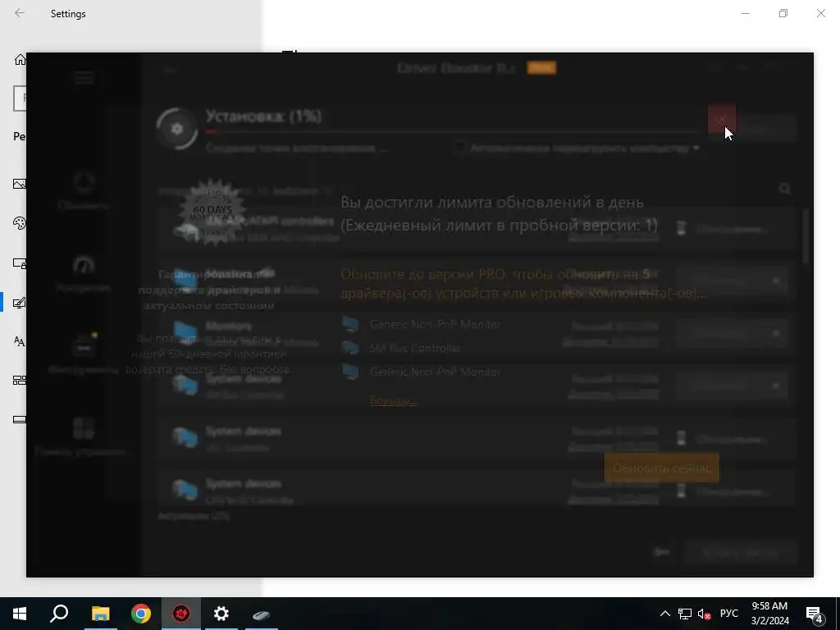
Task: Switch to Driver Booster taskbar icon
Action: pyautogui.click(x=181, y=614)
